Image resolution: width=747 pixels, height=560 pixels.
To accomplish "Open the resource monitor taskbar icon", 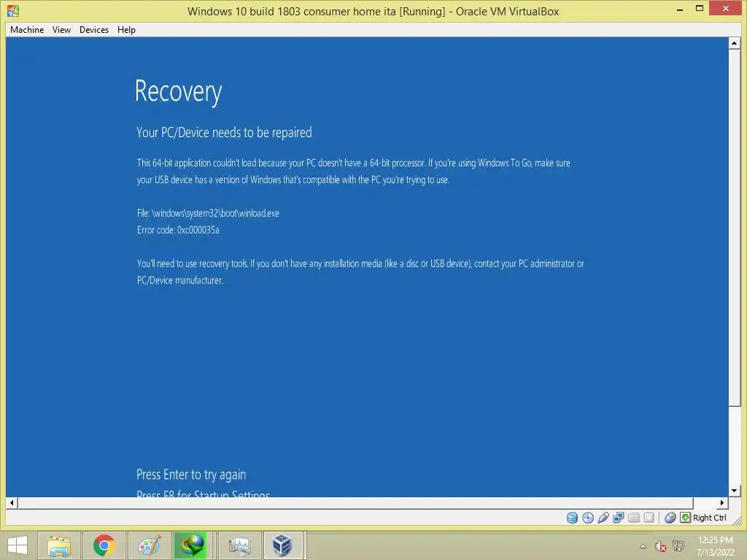I will (239, 545).
